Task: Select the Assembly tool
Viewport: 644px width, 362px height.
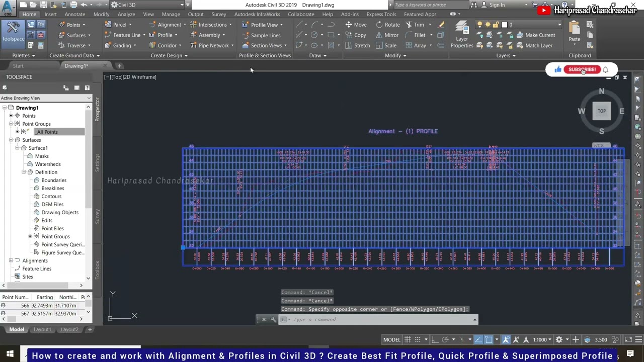Action: point(208,35)
